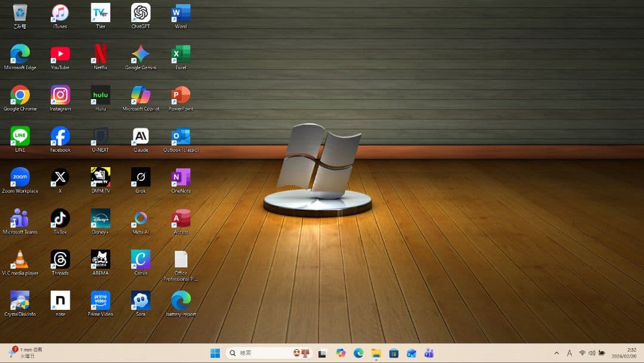
Task: Launch DMM TV
Action: click(x=100, y=177)
